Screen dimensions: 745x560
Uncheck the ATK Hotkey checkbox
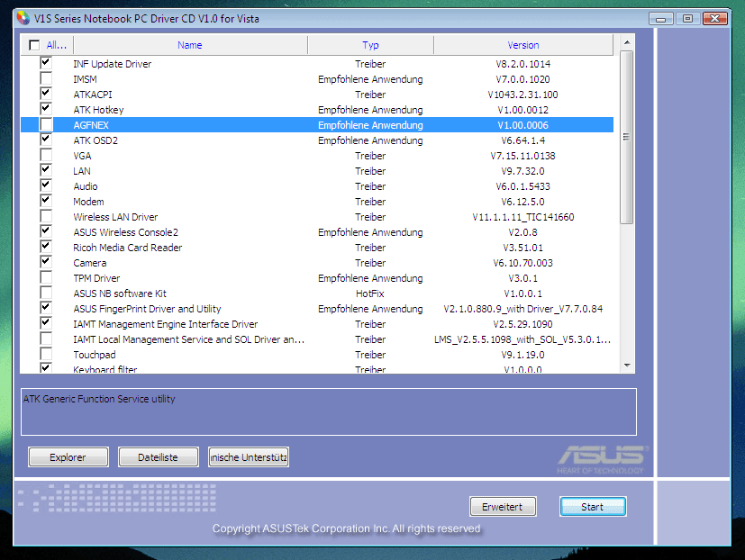[x=46, y=109]
